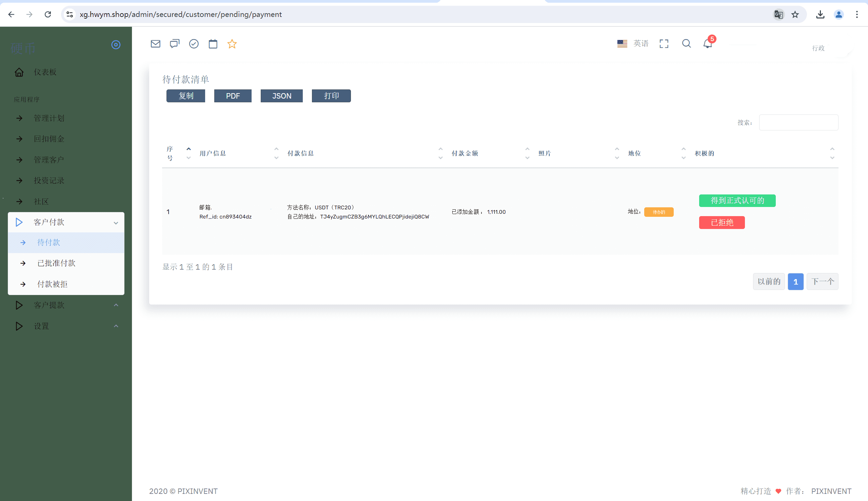This screenshot has height=501, width=868.
Task: Select 待付款 submenu item
Action: (66, 243)
